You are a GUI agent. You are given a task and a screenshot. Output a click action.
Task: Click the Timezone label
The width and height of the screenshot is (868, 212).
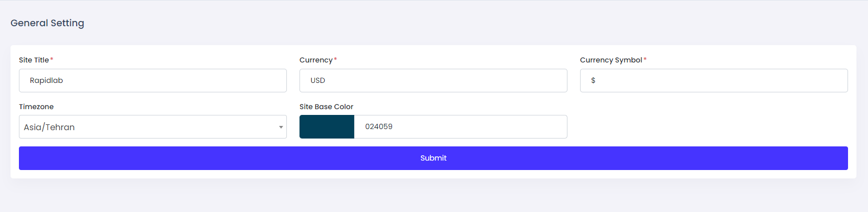[x=36, y=107]
